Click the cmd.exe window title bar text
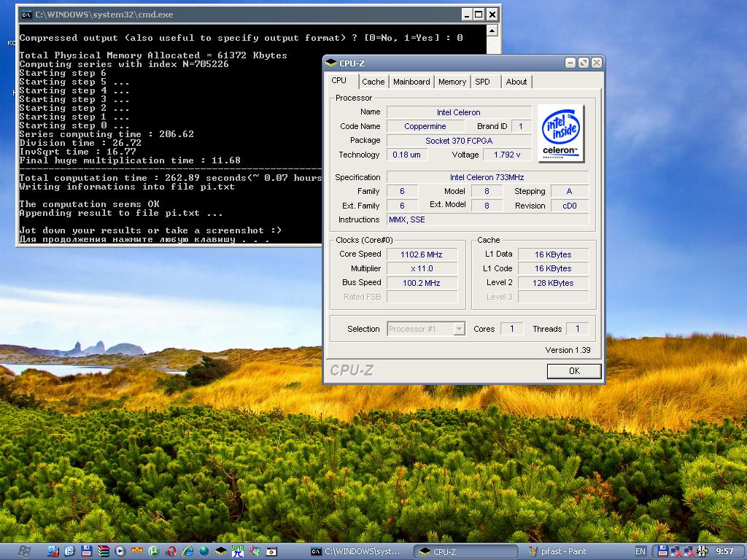The image size is (747, 560). [x=104, y=15]
